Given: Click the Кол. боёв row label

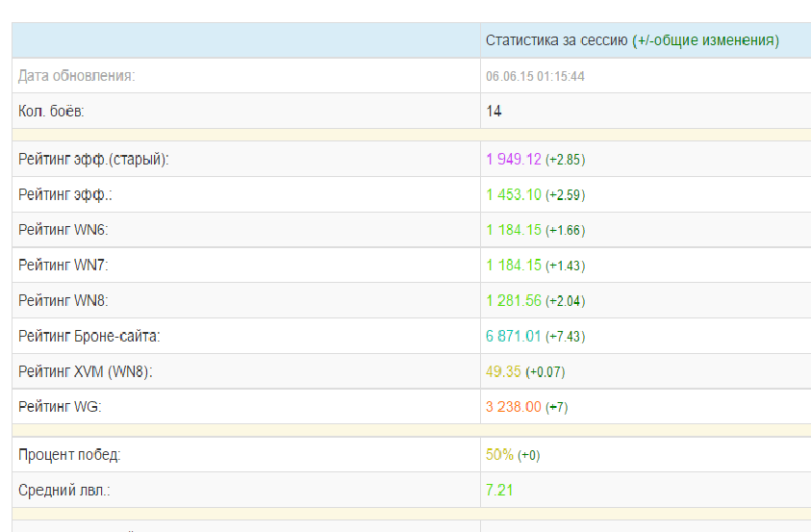Looking at the screenshot, I should (x=51, y=112).
